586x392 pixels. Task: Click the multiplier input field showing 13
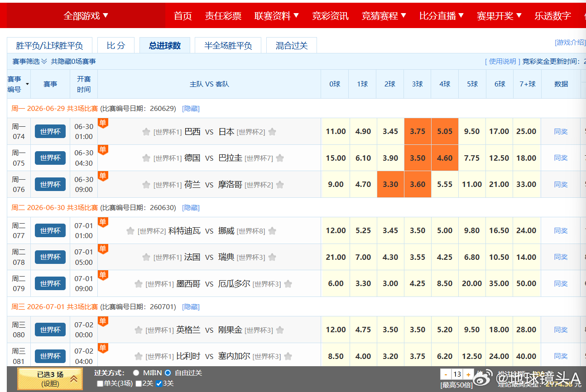click(x=457, y=374)
